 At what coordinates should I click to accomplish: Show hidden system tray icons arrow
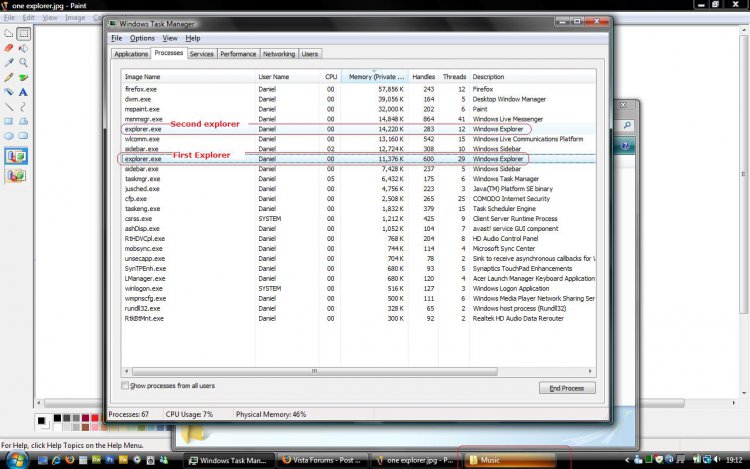click(x=627, y=460)
